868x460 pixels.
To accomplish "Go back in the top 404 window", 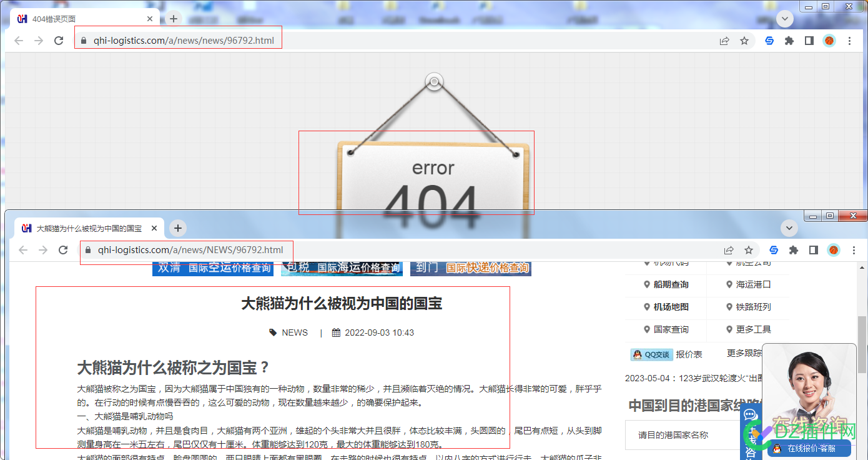I will pos(19,41).
